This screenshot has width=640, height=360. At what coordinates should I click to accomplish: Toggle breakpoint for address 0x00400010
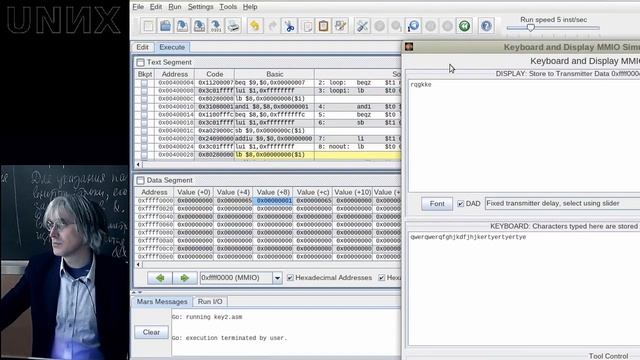(144, 107)
